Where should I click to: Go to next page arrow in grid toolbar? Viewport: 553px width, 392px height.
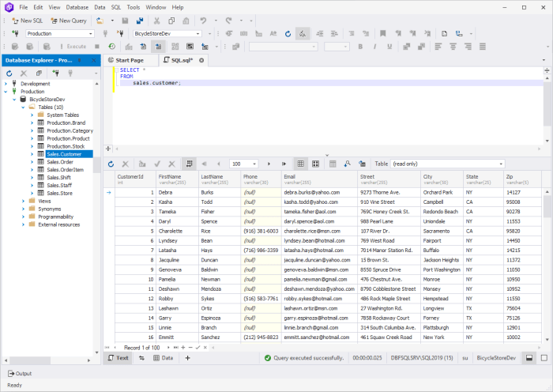269,164
